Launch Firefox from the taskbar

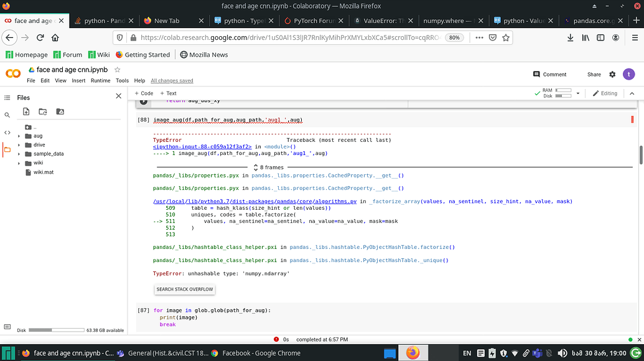pos(414,352)
